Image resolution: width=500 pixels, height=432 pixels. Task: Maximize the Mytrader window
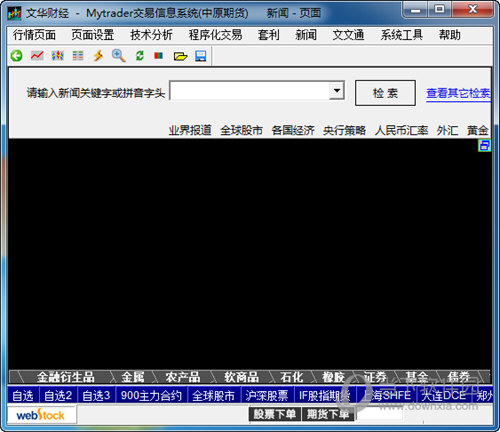(x=440, y=9)
